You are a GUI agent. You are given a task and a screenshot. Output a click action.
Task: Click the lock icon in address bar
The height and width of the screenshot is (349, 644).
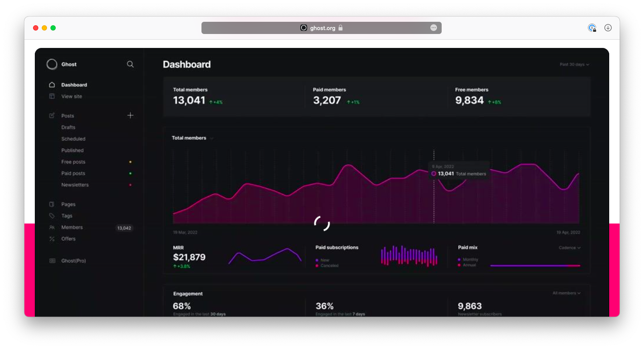click(x=340, y=27)
